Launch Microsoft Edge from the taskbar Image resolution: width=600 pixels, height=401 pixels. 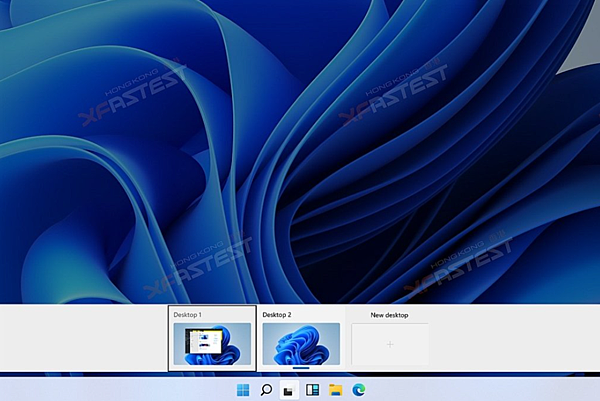coord(359,390)
